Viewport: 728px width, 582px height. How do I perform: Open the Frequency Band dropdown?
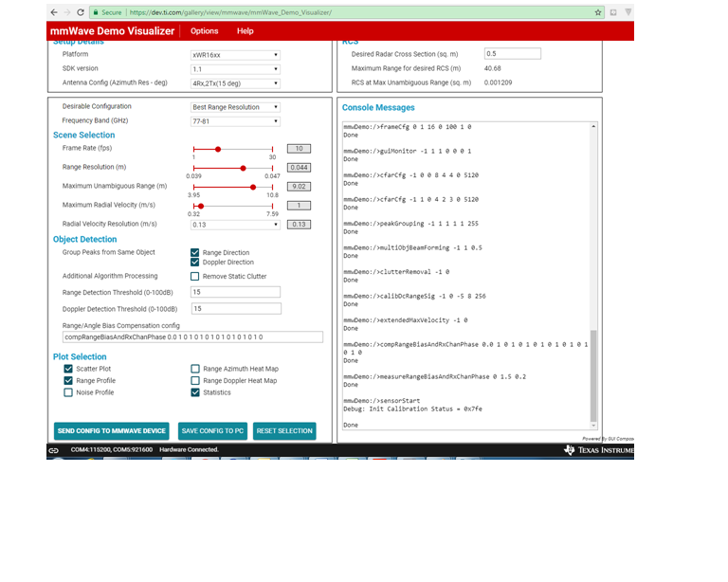[x=235, y=121]
